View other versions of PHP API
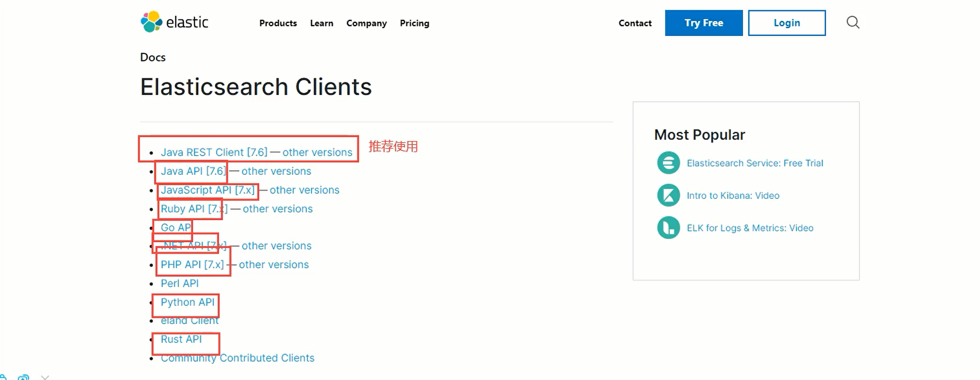Viewport: 980px width, 380px height. [x=274, y=265]
